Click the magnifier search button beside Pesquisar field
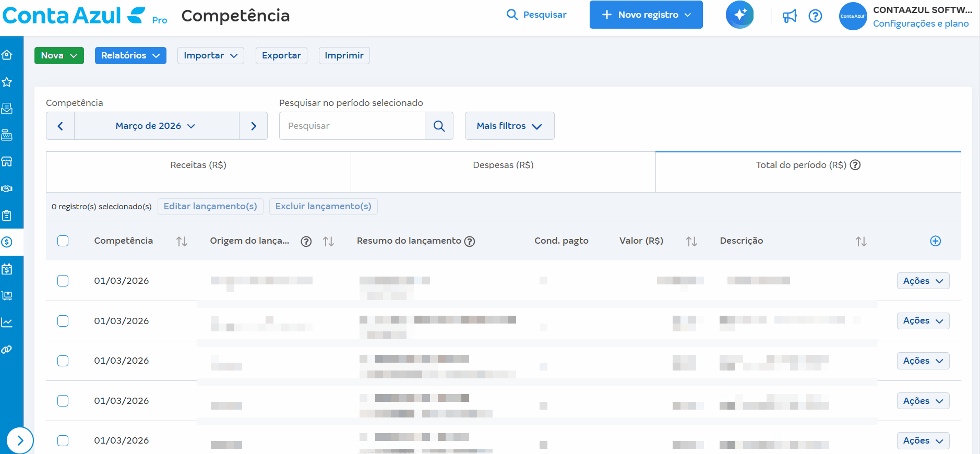 click(x=439, y=126)
